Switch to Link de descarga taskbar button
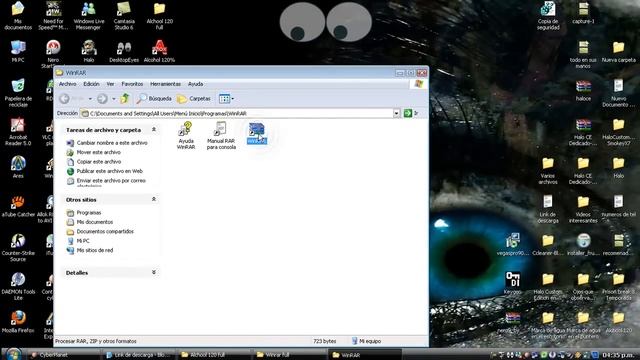This screenshot has width=640, height=360. tap(139, 355)
